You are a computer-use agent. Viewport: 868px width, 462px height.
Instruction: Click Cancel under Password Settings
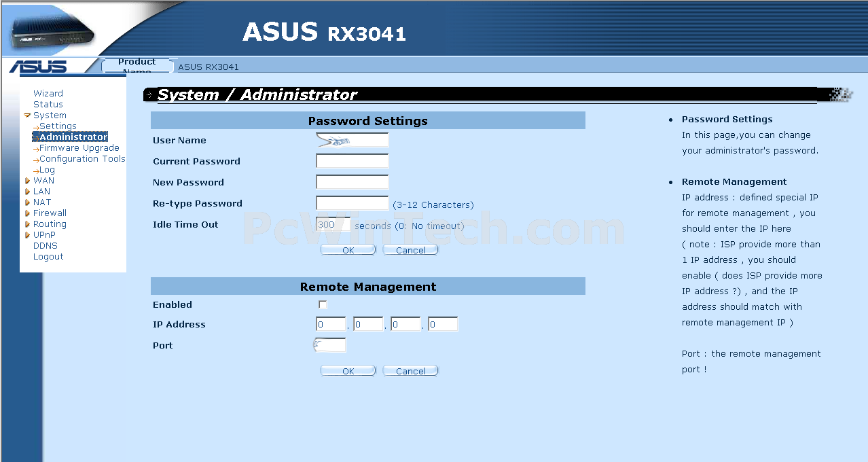(410, 250)
